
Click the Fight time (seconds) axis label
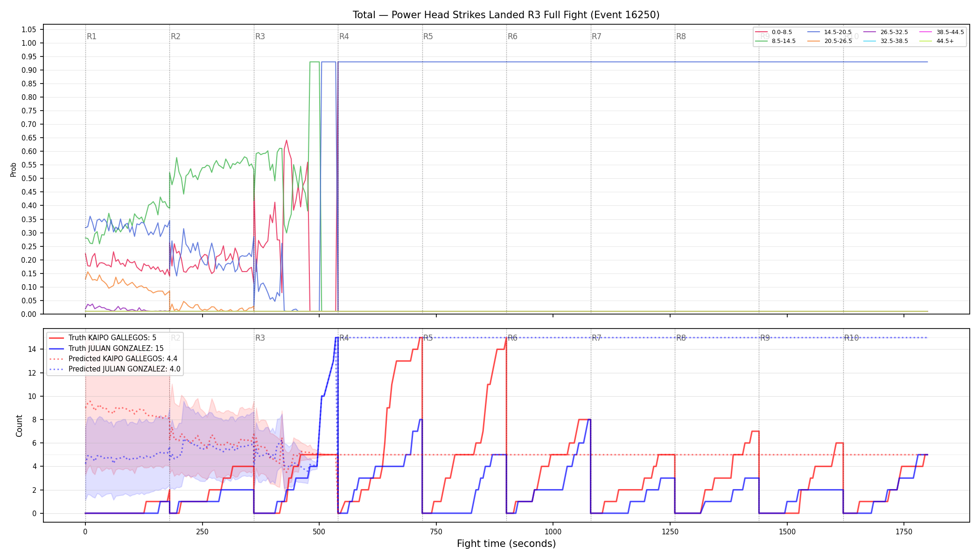click(x=506, y=544)
